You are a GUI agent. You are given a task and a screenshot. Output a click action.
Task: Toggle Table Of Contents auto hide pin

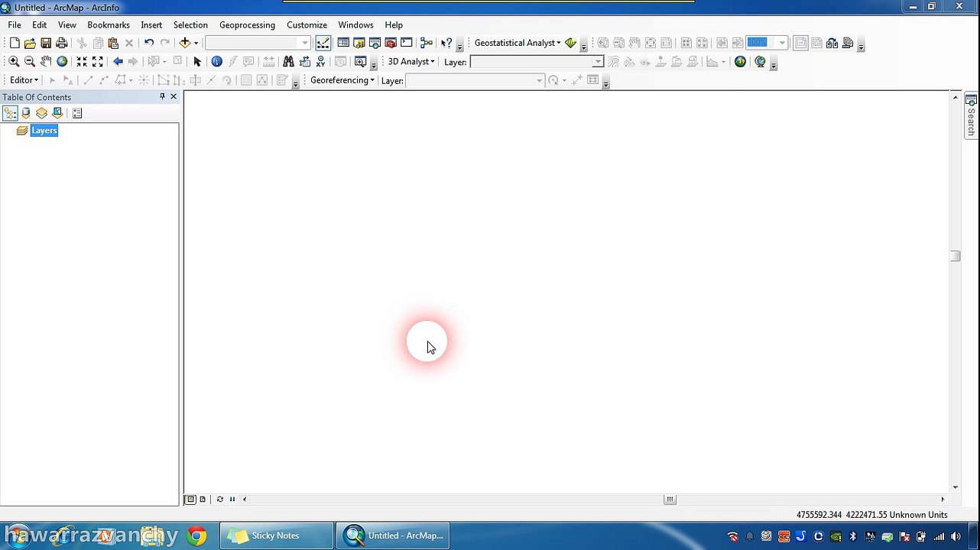pos(162,96)
